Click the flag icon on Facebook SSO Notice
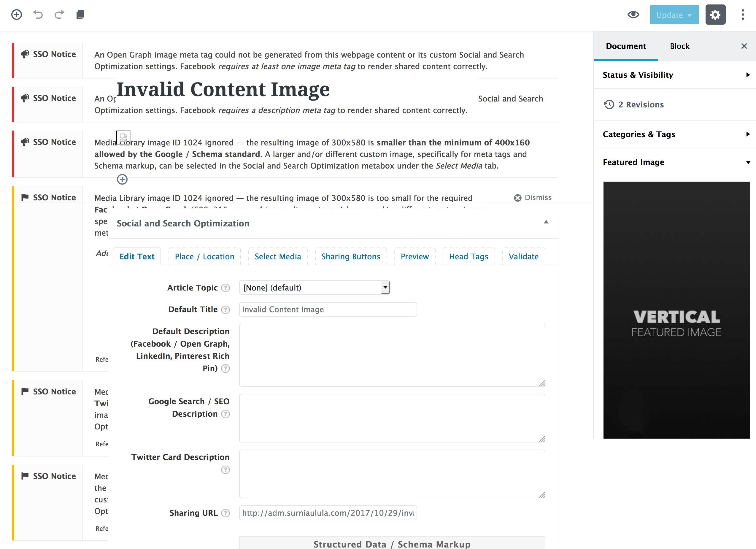Image resolution: width=756 pixels, height=549 pixels. pyautogui.click(x=25, y=197)
